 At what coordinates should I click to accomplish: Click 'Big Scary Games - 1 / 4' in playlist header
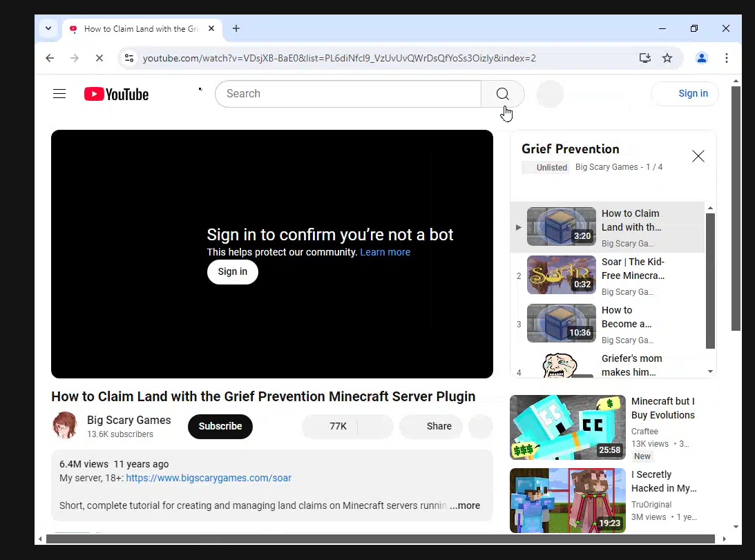click(x=619, y=167)
